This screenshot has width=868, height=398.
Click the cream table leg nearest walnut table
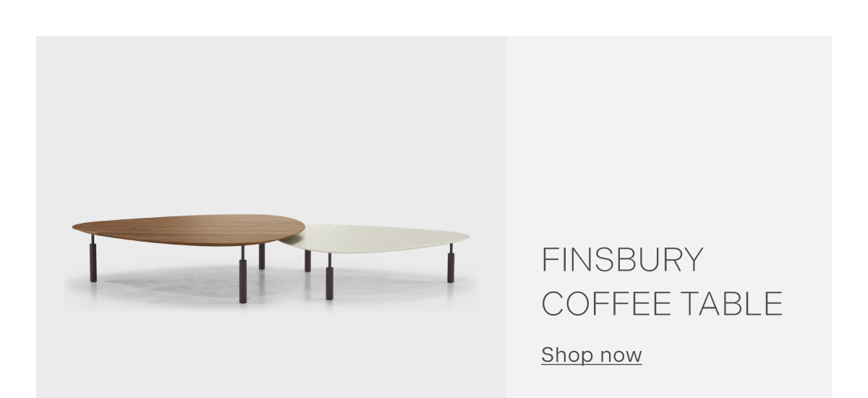(307, 261)
